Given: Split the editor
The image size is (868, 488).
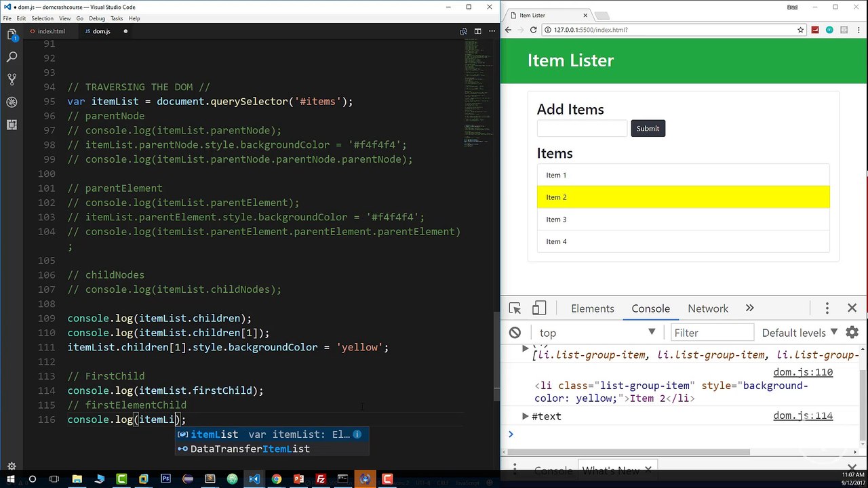Looking at the screenshot, I should (x=477, y=31).
